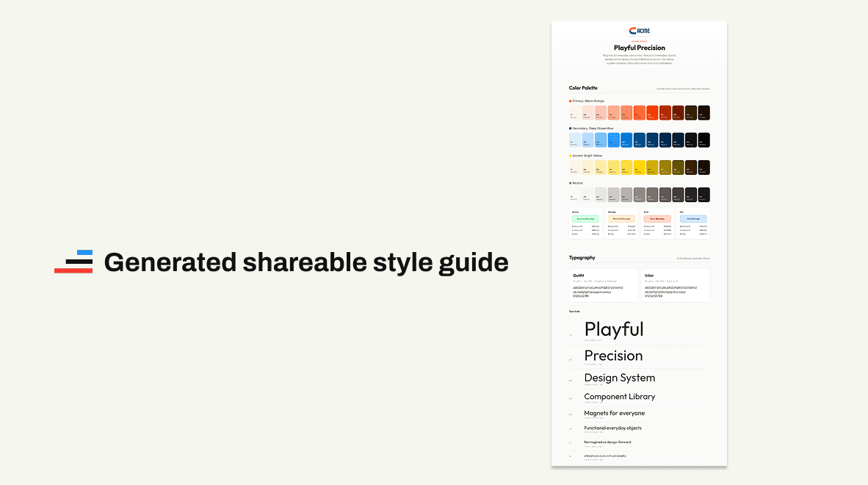Click the dot icon beside the Neutral label

pyautogui.click(x=571, y=182)
